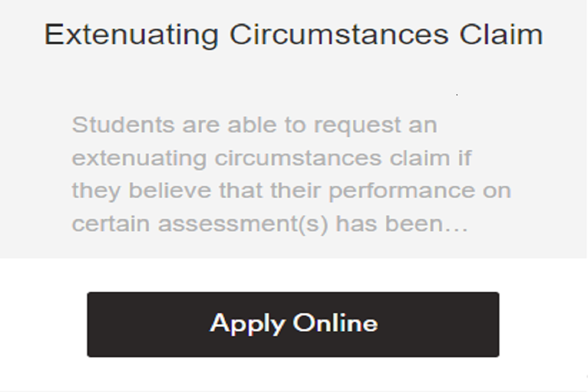Click the 'extenuating circumstances claim if' line

tap(271, 158)
